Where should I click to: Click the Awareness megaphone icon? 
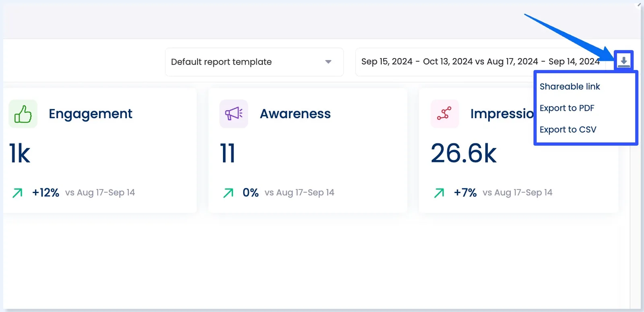233,114
